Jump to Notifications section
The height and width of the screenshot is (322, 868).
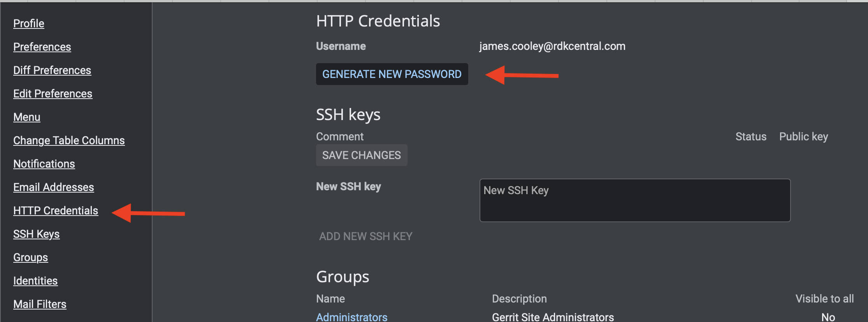point(44,164)
